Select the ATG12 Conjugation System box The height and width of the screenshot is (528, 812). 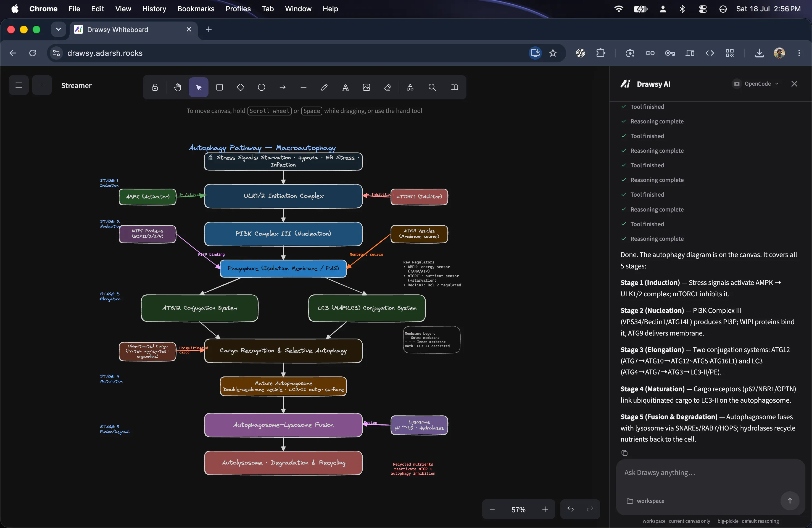coord(200,308)
